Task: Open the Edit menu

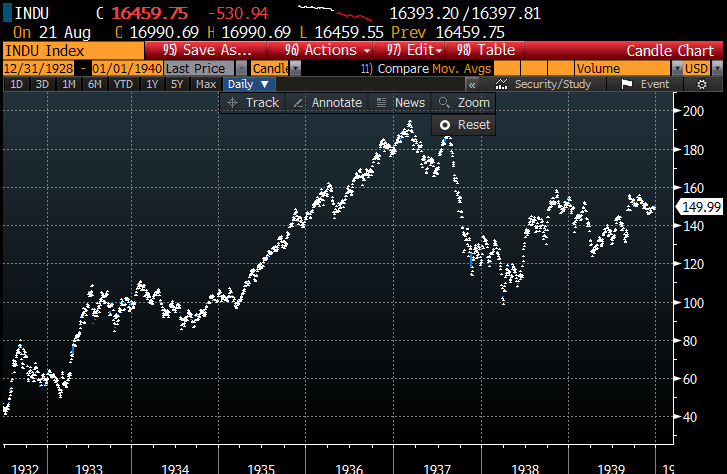Action: [x=415, y=50]
